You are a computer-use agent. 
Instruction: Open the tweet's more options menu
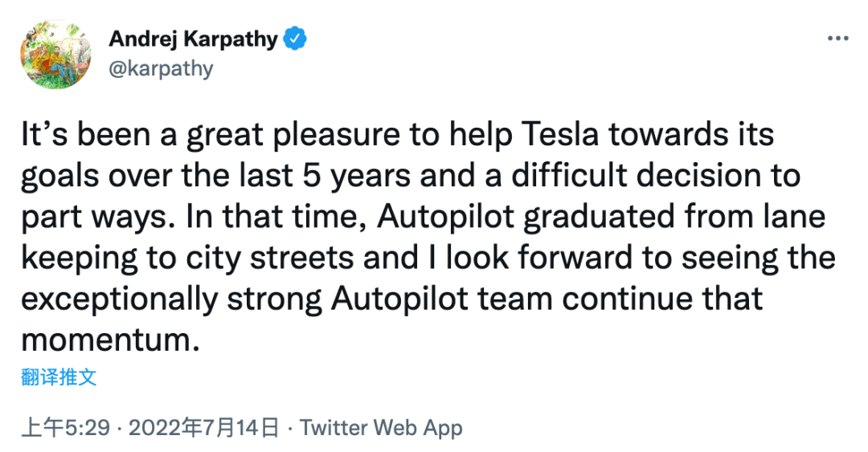837,39
